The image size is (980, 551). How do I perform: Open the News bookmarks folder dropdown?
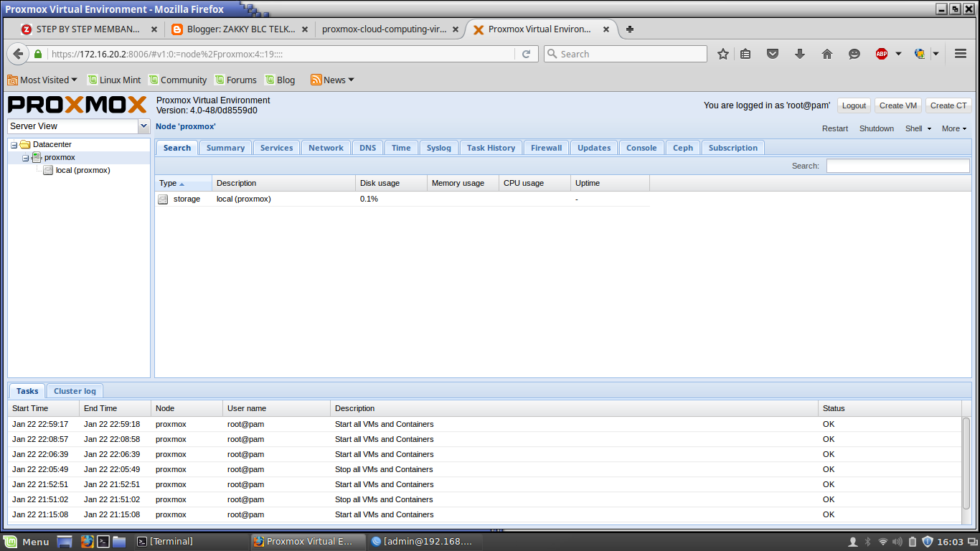[x=333, y=80]
